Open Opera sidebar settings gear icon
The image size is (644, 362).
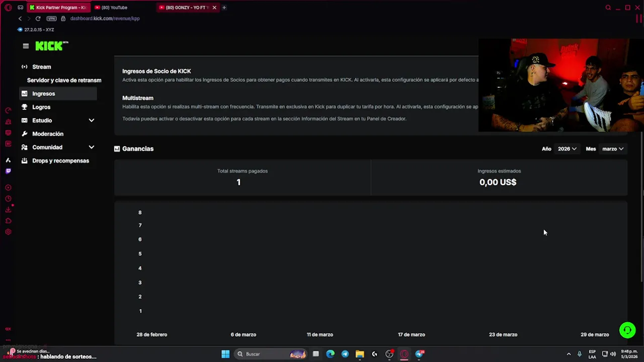(x=8, y=232)
